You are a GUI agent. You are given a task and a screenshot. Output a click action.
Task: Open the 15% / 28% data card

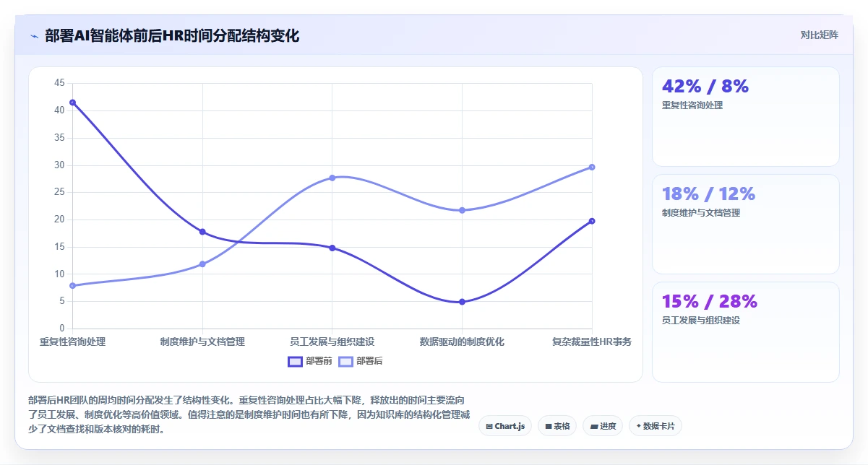coord(746,332)
